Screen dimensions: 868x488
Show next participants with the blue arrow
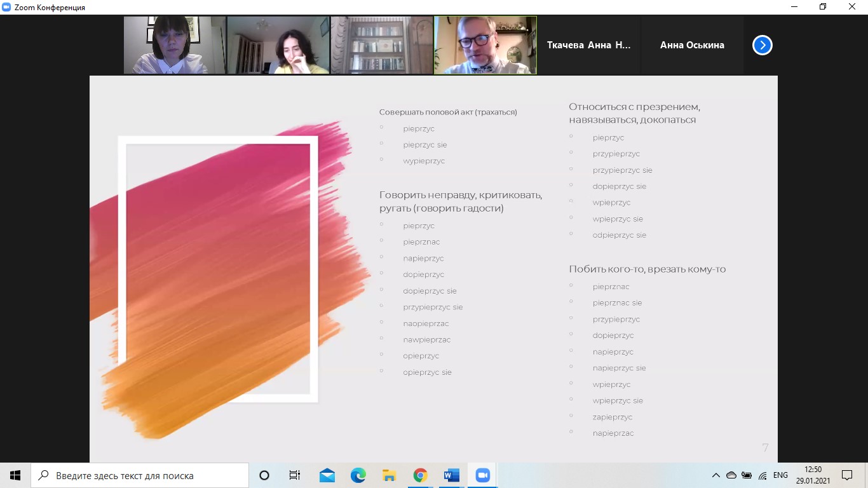click(x=762, y=45)
